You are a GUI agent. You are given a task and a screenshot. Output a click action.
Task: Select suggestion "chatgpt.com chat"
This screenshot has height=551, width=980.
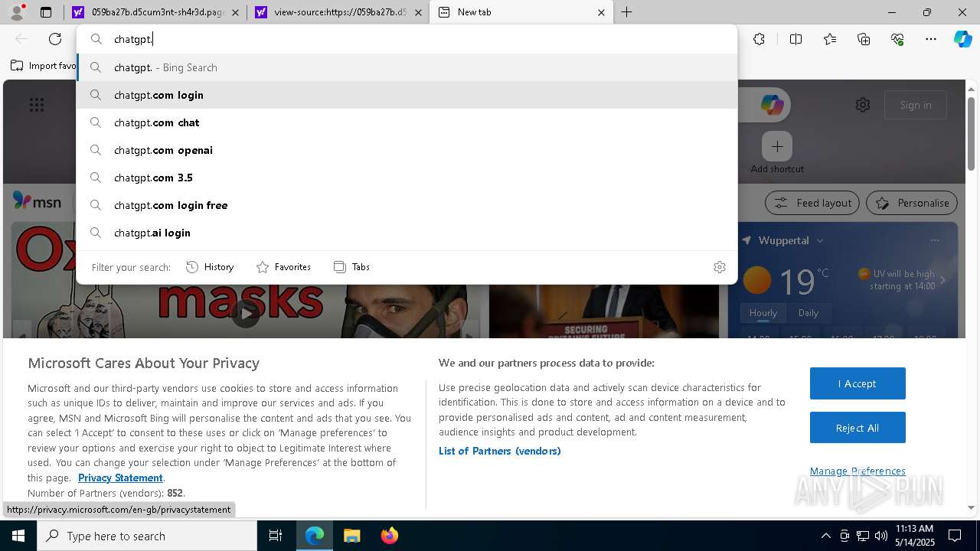tap(407, 122)
